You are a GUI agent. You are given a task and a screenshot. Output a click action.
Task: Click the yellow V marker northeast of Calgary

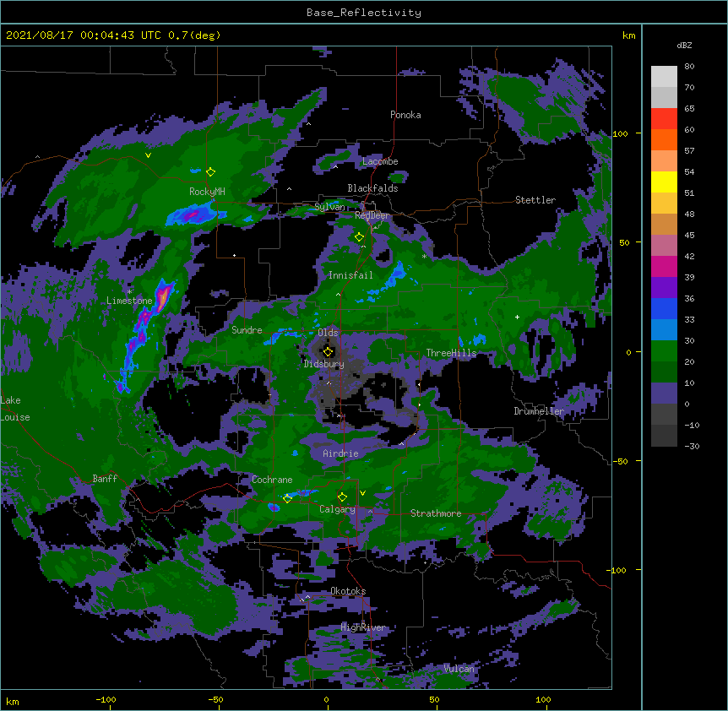(362, 493)
